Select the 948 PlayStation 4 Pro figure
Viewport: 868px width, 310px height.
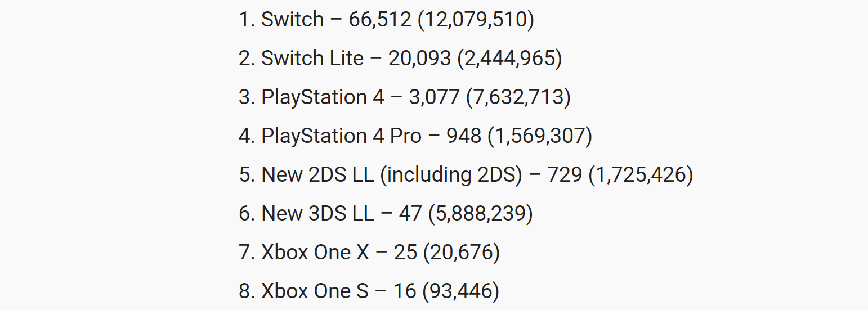464,136
